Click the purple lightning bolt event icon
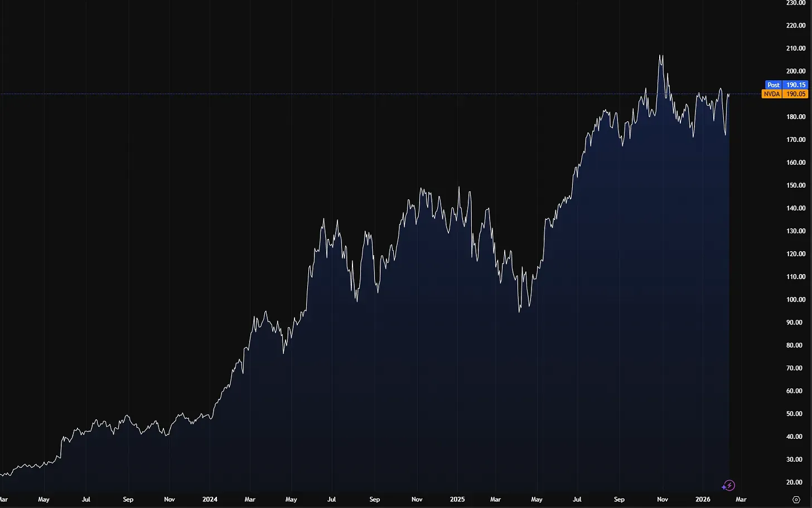 [x=729, y=486]
